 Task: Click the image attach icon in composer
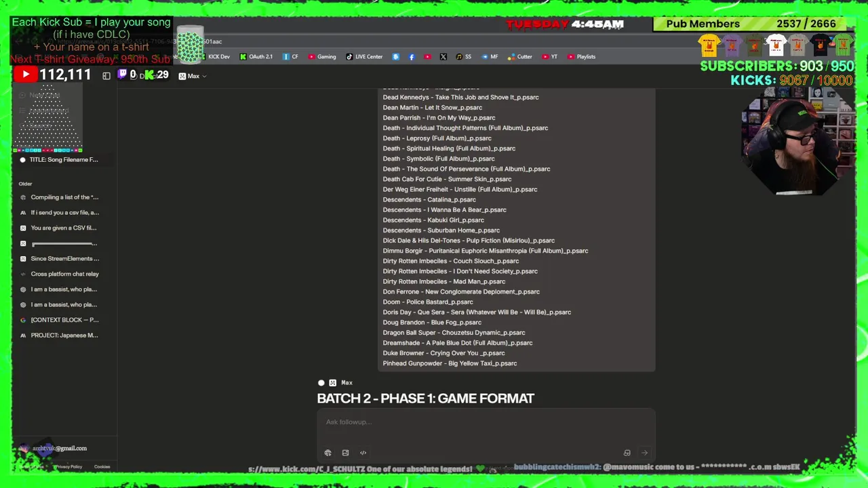click(x=345, y=453)
